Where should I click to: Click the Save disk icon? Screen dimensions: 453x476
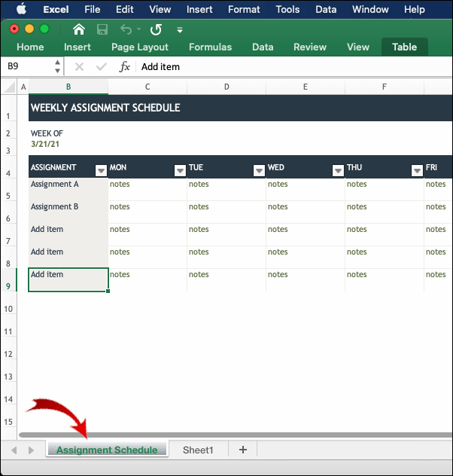point(102,29)
